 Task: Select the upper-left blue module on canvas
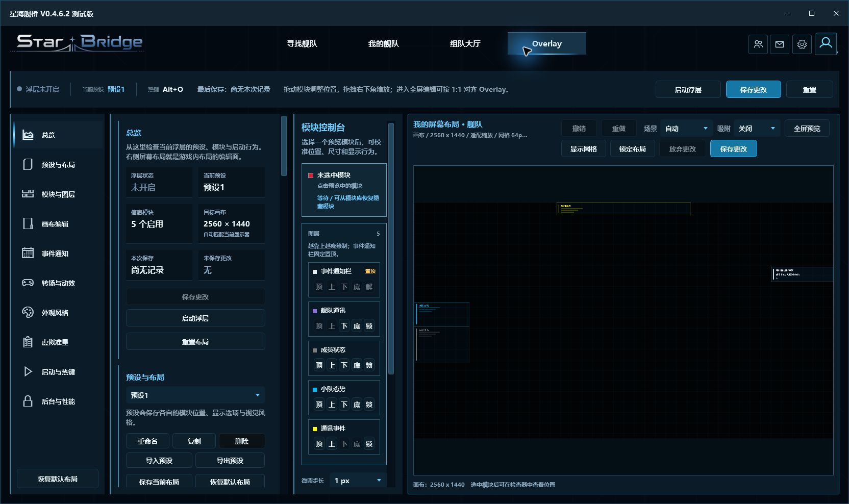coord(442,314)
